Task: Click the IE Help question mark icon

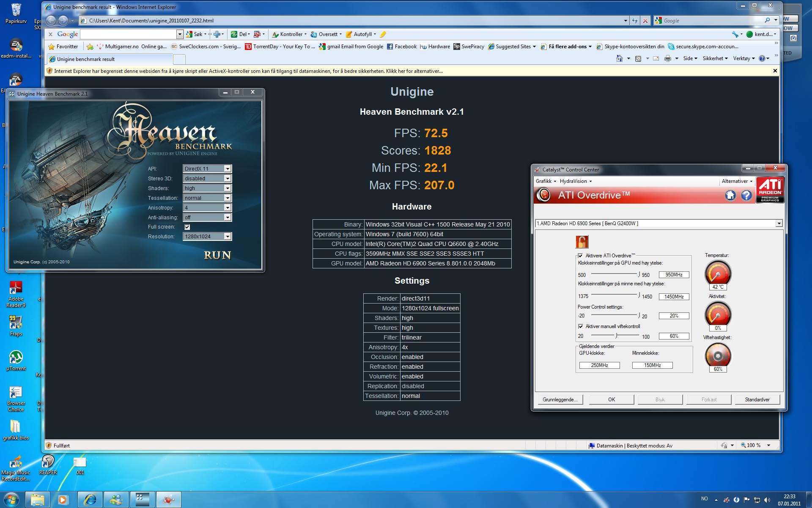Action: point(762,58)
